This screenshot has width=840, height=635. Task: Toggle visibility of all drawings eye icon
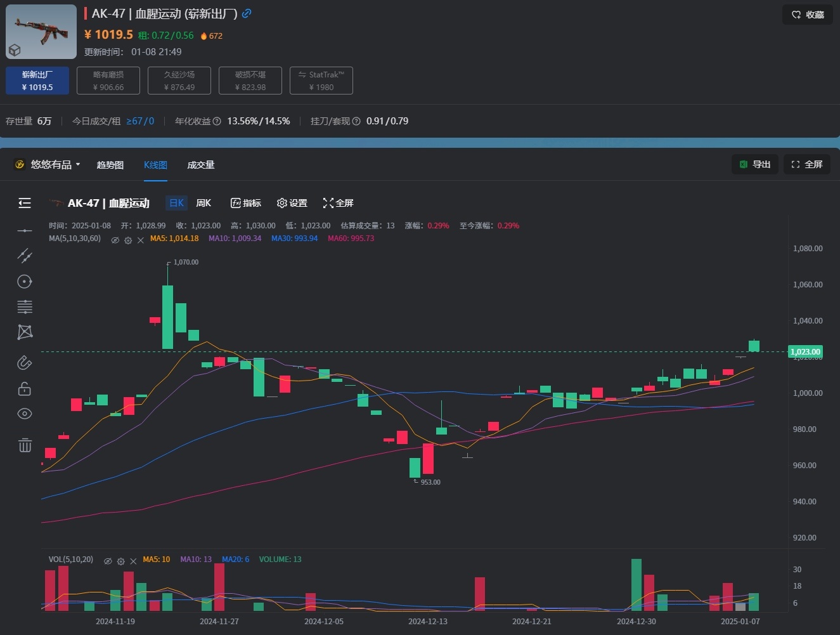[x=25, y=414]
